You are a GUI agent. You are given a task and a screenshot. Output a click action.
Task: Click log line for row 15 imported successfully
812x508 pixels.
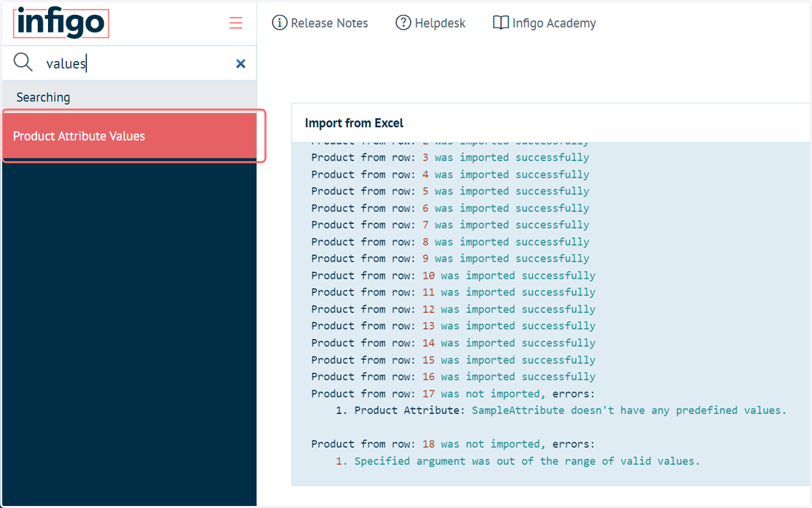click(453, 360)
